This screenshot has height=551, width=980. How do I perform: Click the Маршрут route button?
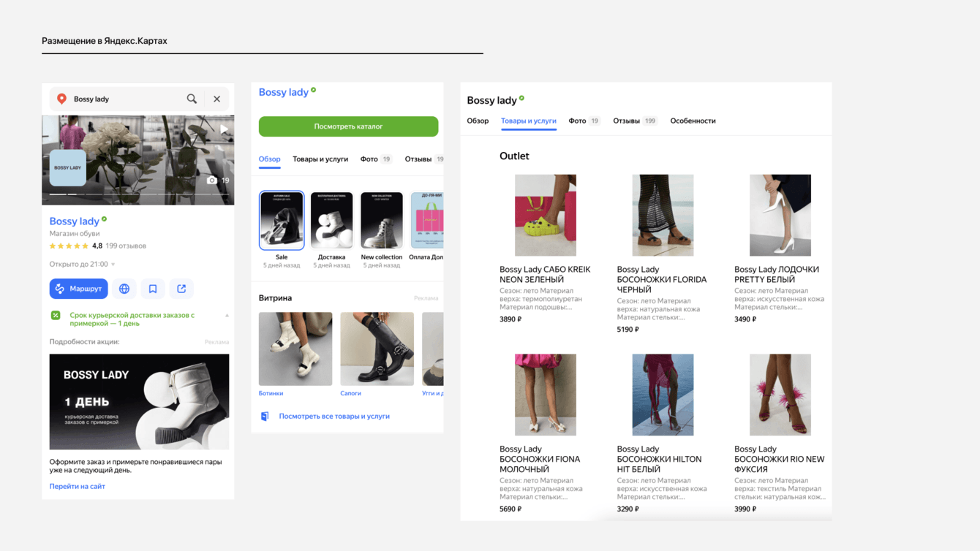click(79, 289)
